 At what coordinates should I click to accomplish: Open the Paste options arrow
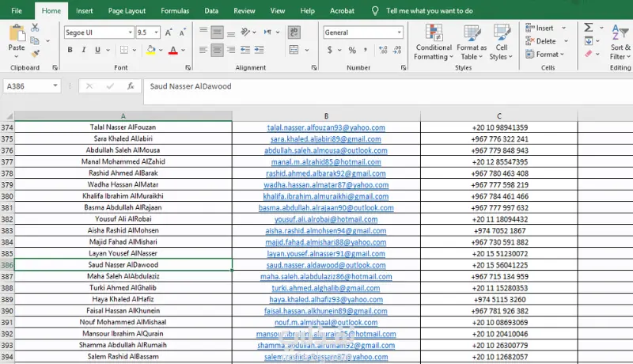pyautogui.click(x=17, y=56)
